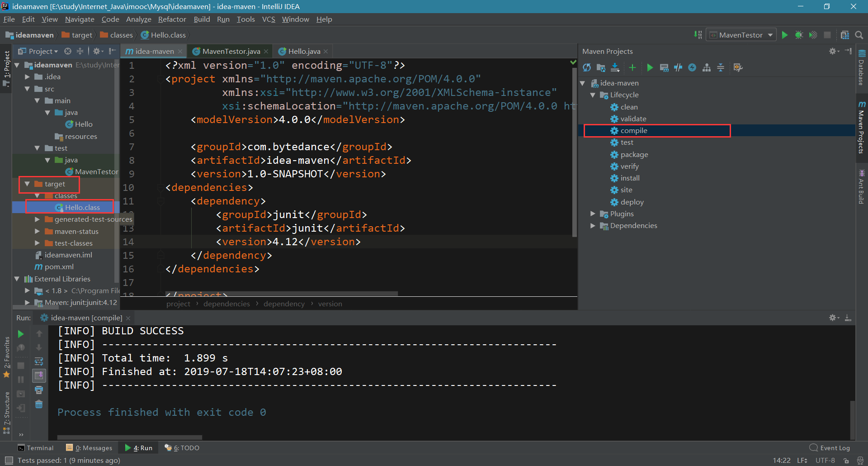Collapse all in Maven Projects panel
The height and width of the screenshot is (466, 868).
coord(721,68)
